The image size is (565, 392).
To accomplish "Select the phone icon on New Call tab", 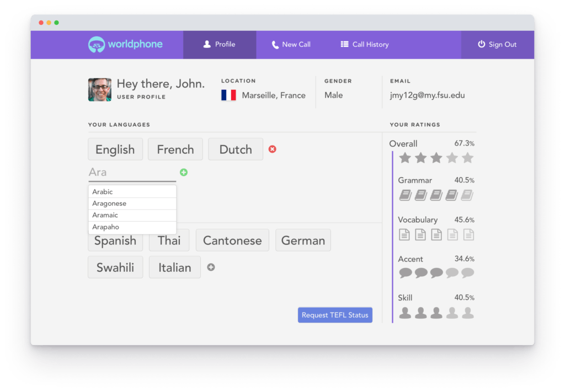I will point(274,44).
